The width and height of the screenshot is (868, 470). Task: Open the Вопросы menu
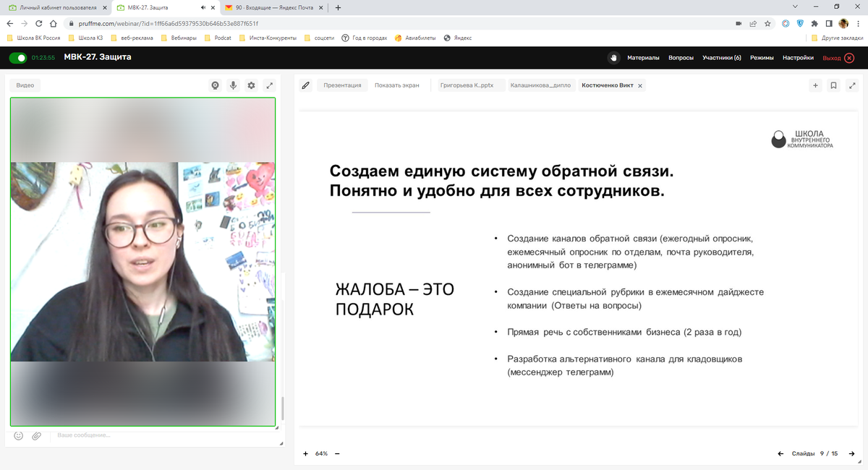(681, 58)
